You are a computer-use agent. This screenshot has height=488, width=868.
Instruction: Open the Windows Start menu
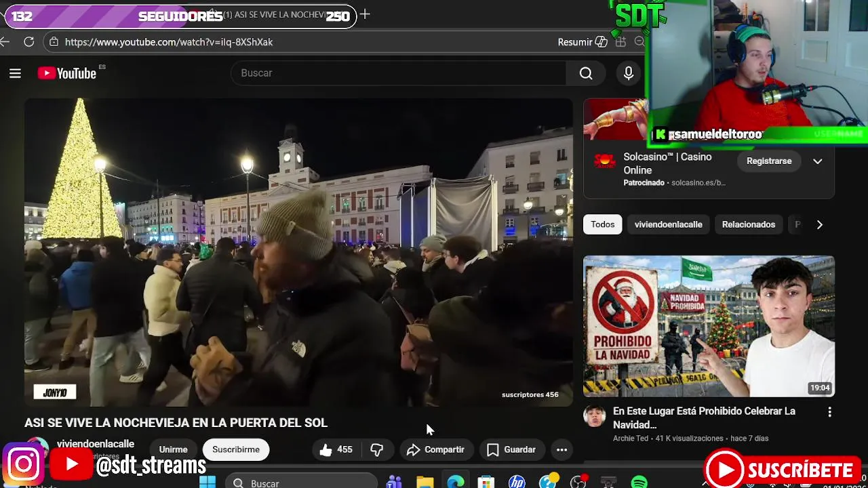coord(208,482)
